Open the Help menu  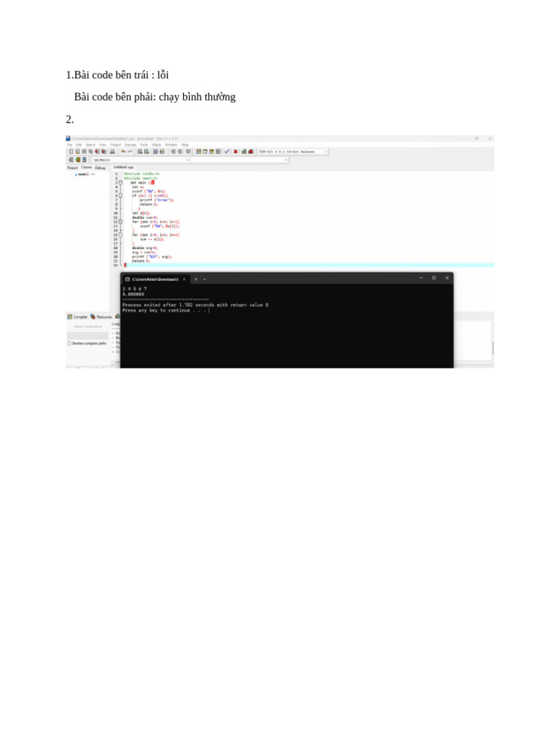click(x=184, y=145)
